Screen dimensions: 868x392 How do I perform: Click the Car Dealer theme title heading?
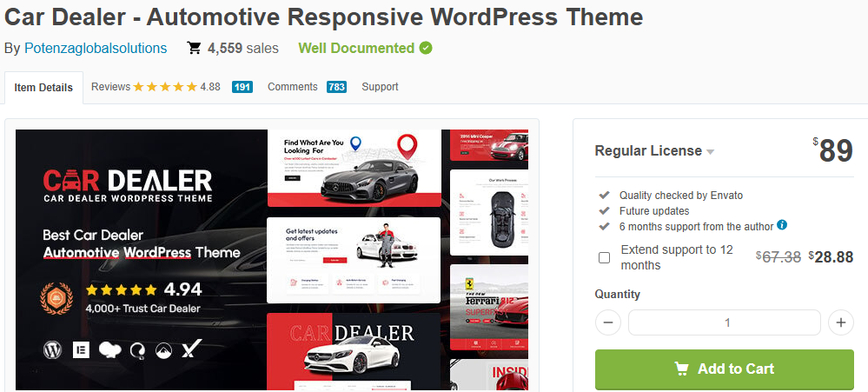click(323, 17)
